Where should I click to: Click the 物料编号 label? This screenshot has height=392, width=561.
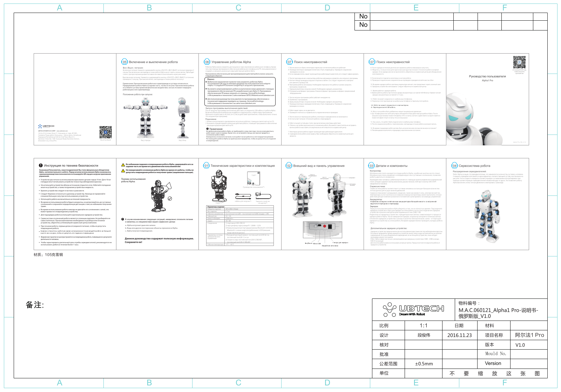pos(469,303)
